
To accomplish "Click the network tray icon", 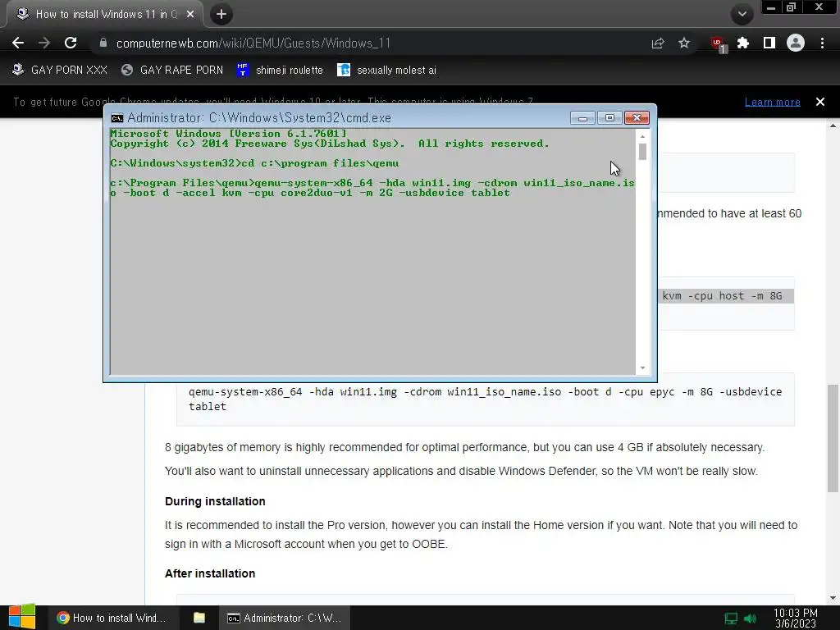I will 731,619.
